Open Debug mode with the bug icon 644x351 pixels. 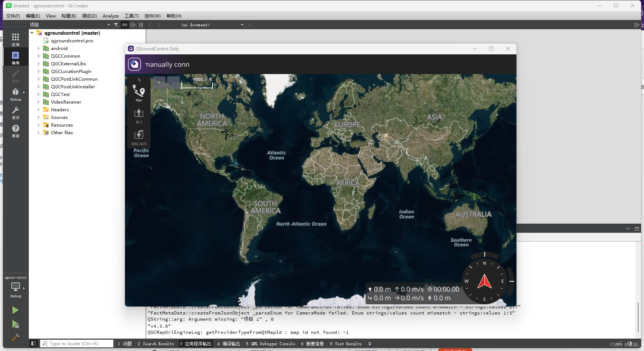coord(15,94)
